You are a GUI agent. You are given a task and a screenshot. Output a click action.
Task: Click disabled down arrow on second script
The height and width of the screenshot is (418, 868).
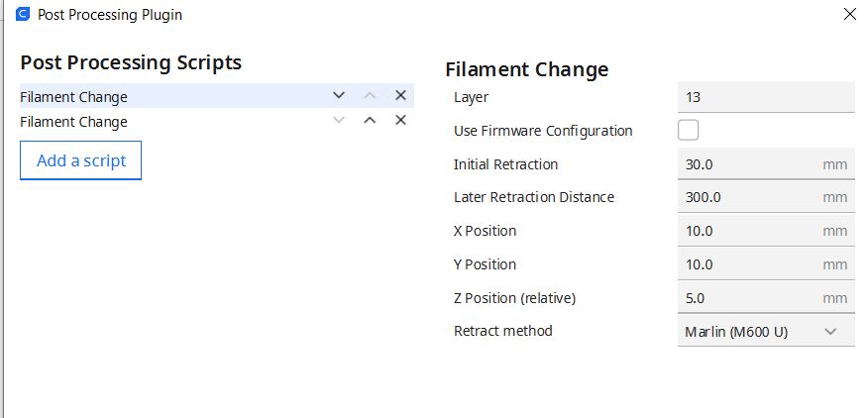(x=339, y=120)
